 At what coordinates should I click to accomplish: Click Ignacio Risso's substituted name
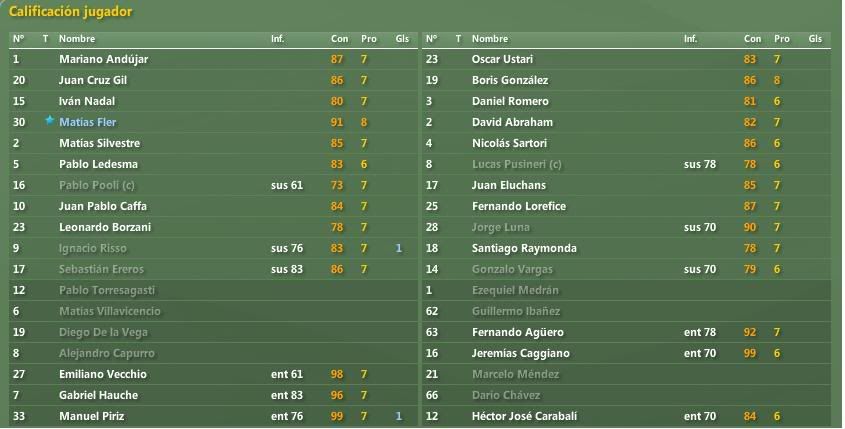point(93,248)
